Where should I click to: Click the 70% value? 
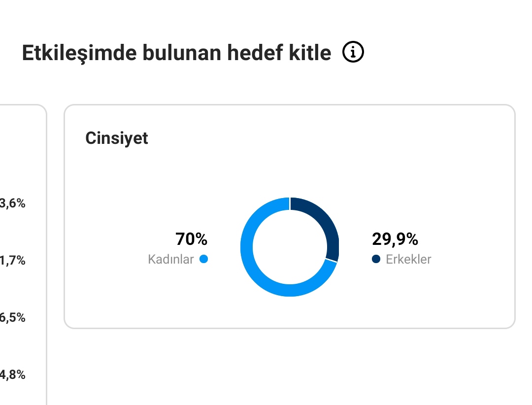tap(191, 239)
